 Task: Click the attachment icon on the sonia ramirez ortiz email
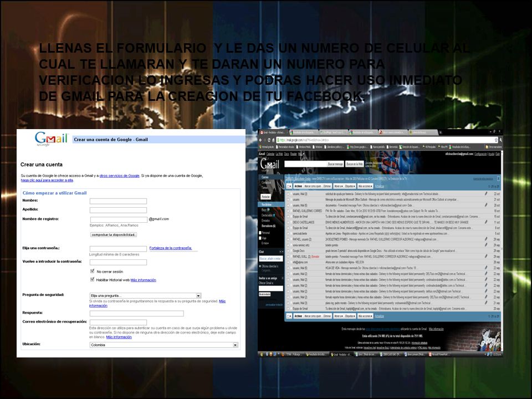tap(486, 245)
